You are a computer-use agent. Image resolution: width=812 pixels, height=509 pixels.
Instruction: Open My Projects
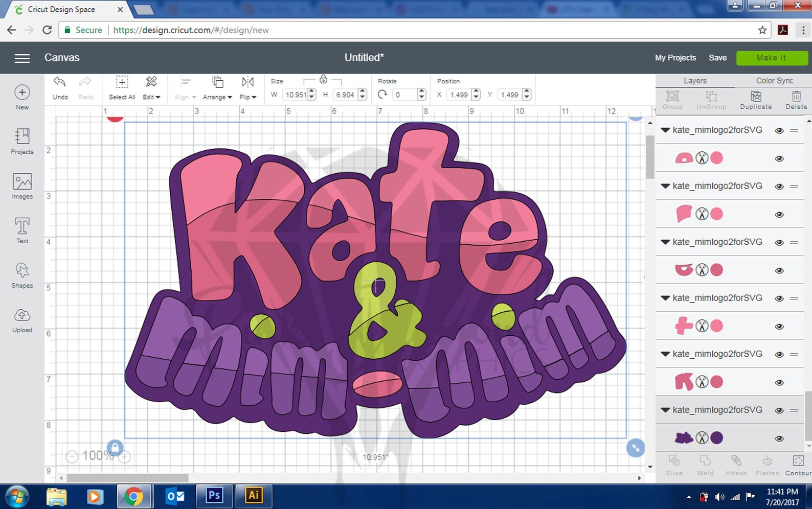[x=675, y=58]
